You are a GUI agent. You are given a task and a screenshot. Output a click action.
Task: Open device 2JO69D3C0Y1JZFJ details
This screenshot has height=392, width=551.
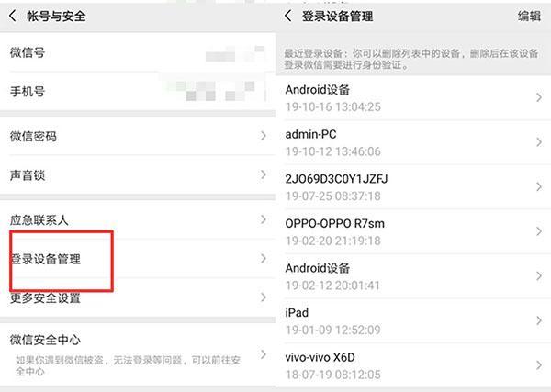(413, 187)
